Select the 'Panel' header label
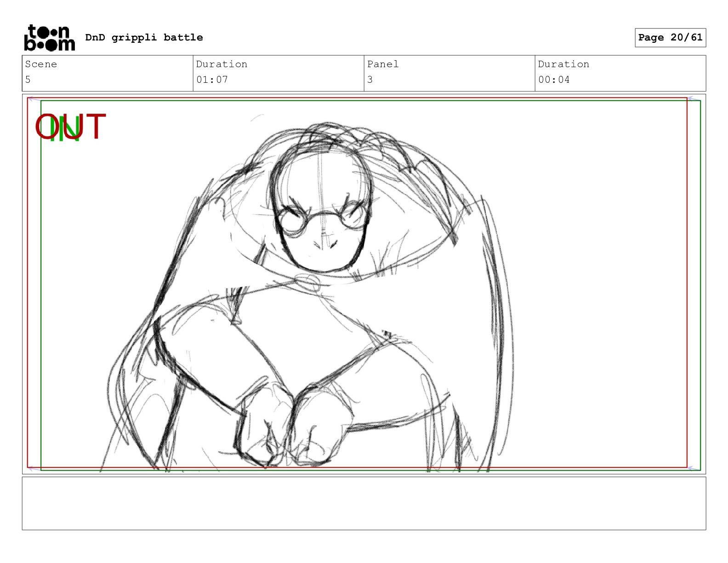The width and height of the screenshot is (728, 563). click(x=383, y=64)
